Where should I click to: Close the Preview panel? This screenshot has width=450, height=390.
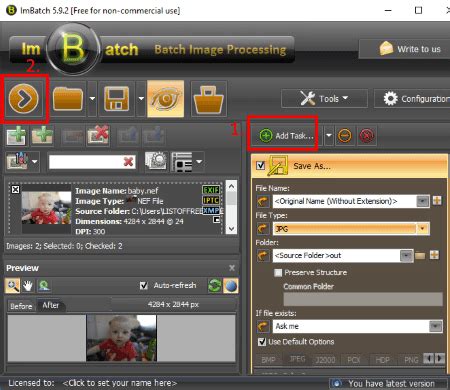click(x=232, y=268)
